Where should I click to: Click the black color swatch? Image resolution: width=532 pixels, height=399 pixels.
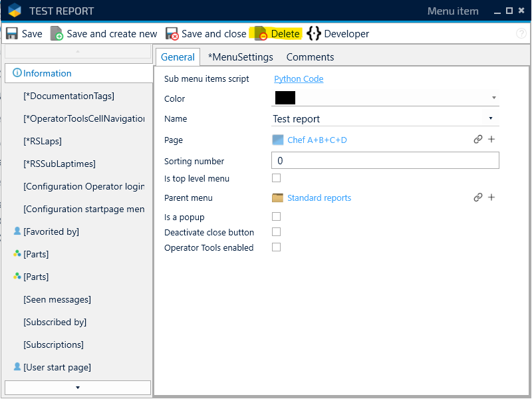285,98
